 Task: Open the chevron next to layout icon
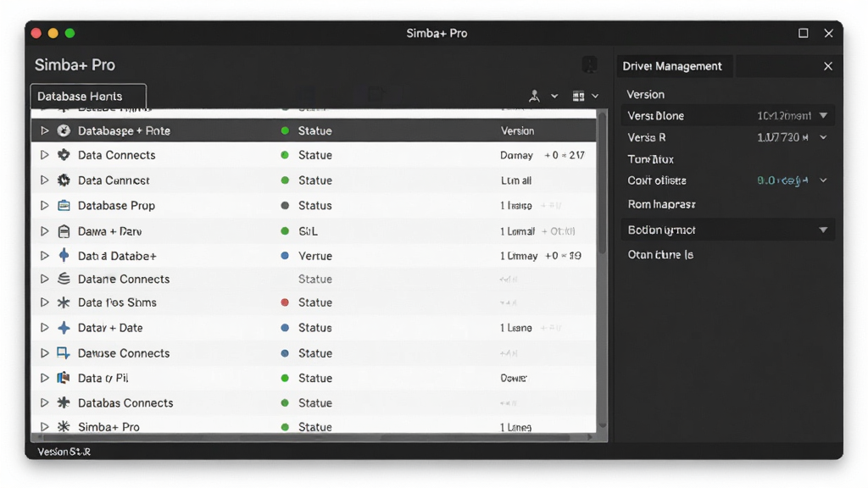pyautogui.click(x=595, y=97)
